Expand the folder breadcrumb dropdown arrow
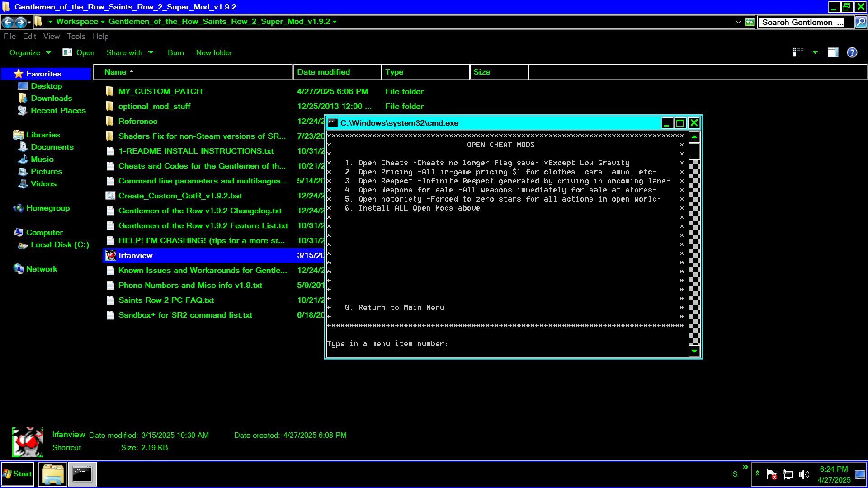 point(335,22)
